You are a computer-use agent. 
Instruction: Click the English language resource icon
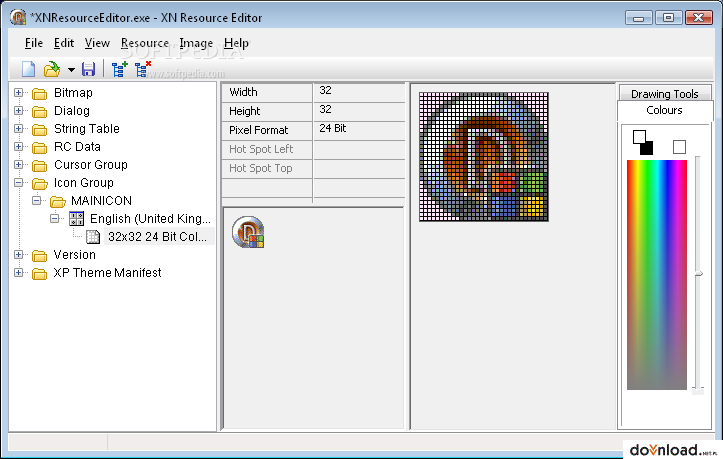pyautogui.click(x=76, y=219)
